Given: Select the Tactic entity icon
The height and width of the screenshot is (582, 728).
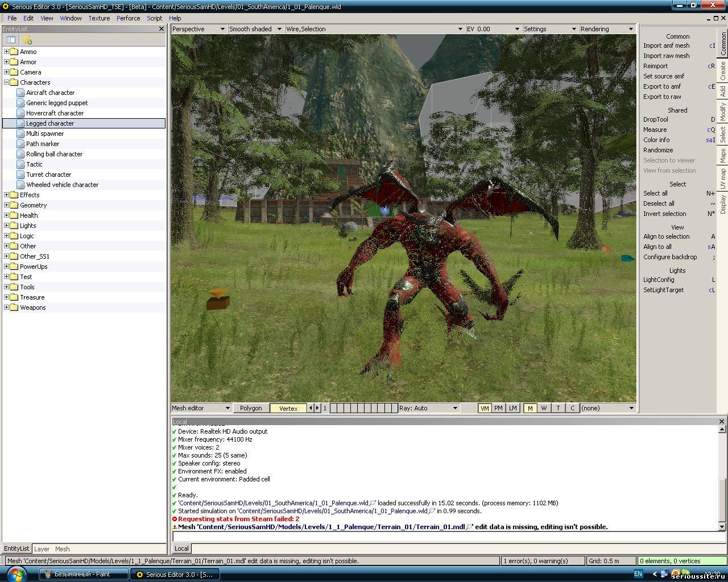Looking at the screenshot, I should 20,164.
